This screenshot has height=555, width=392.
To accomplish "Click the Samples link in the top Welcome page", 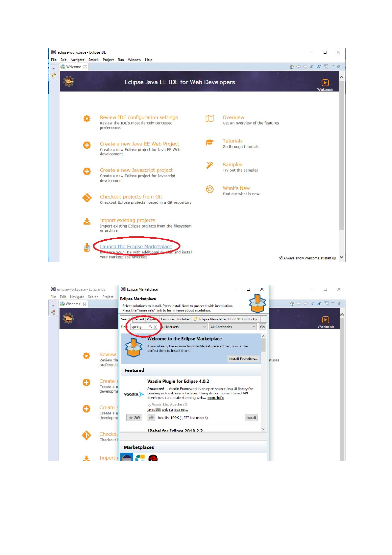I will click(233, 165).
